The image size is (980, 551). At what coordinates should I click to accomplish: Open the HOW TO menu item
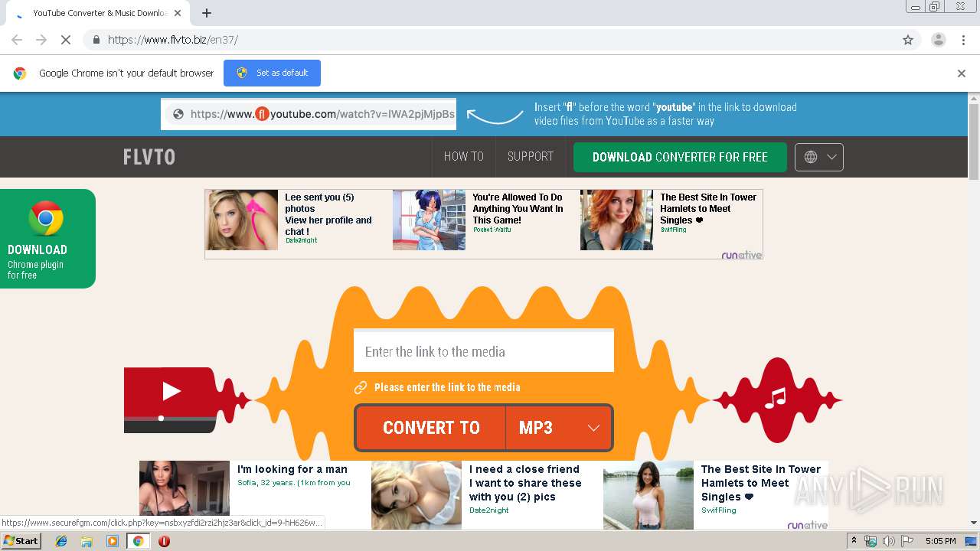click(x=464, y=156)
